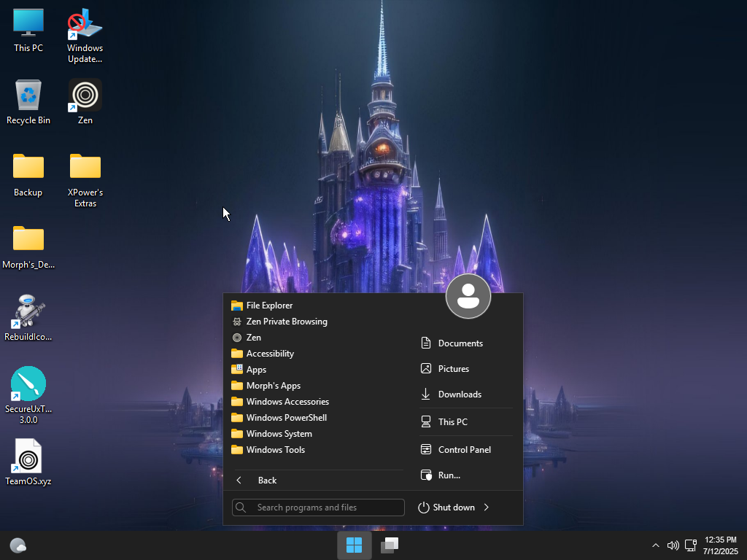Open Task View from the taskbar

pos(390,545)
